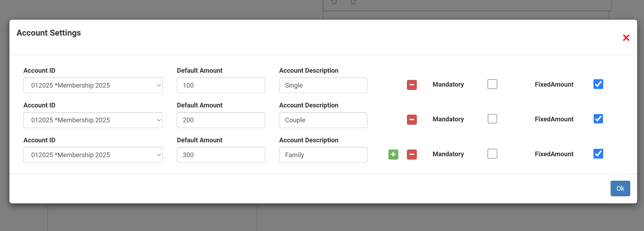Close the Account Settings dialog
The width and height of the screenshot is (644, 231).
[626, 38]
